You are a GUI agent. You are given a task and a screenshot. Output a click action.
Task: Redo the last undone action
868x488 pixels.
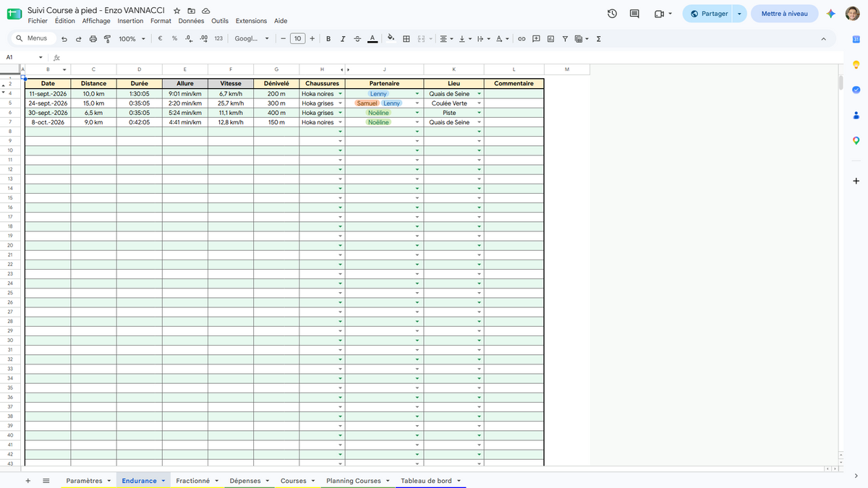[79, 39]
